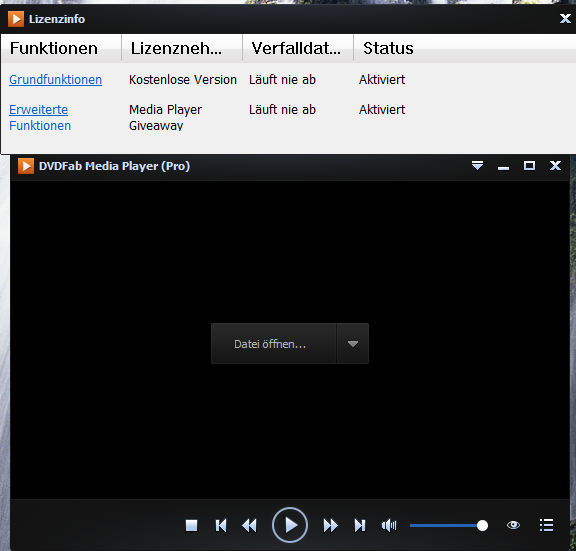Viewport: 576px width, 551px height.
Task: Start playback with the play button
Action: [290, 525]
